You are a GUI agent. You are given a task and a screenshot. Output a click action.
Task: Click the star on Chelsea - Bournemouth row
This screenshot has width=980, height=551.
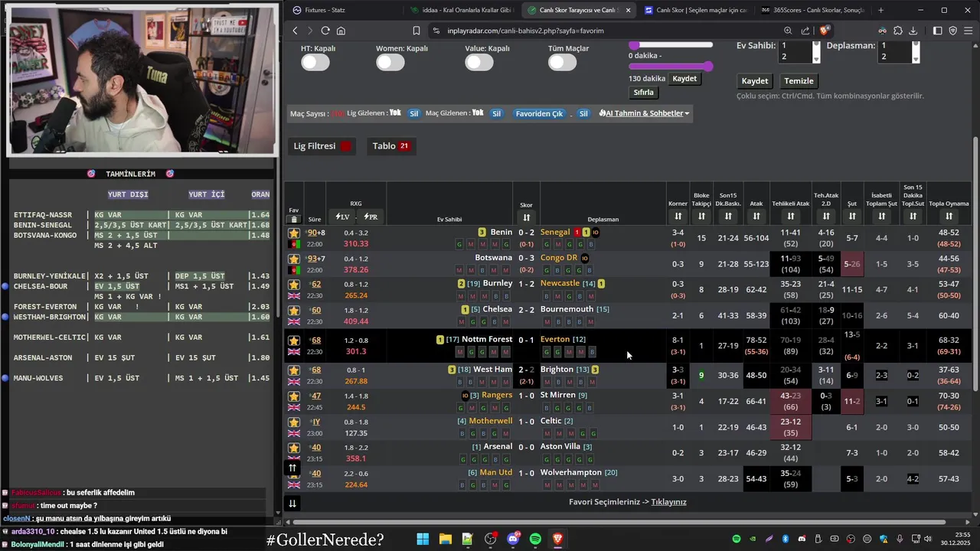click(x=294, y=311)
